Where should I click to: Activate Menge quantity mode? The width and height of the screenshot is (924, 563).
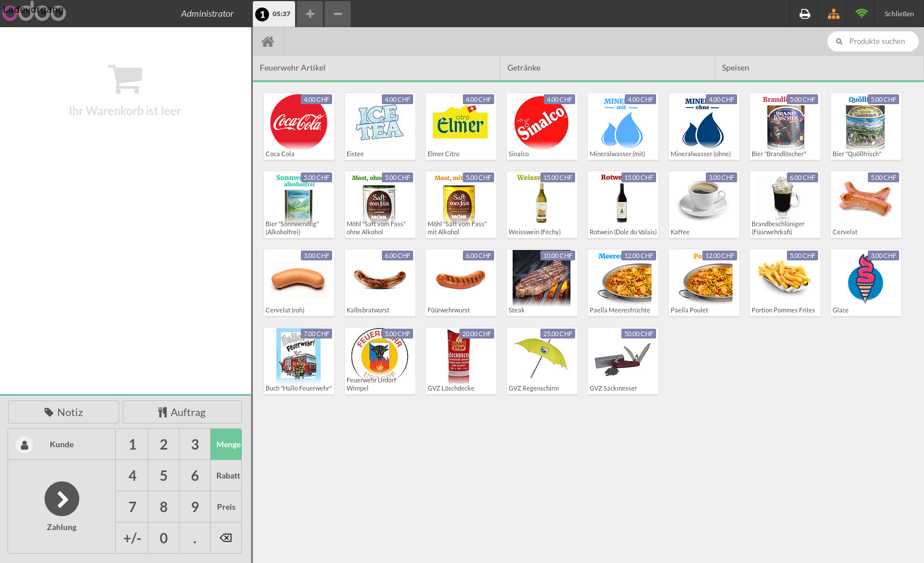pos(226,444)
